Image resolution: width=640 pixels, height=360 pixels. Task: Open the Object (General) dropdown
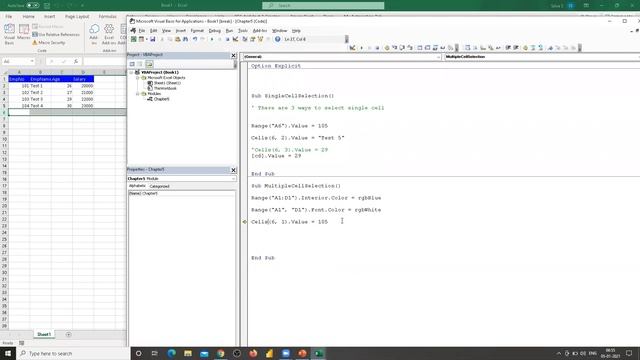[x=342, y=57]
